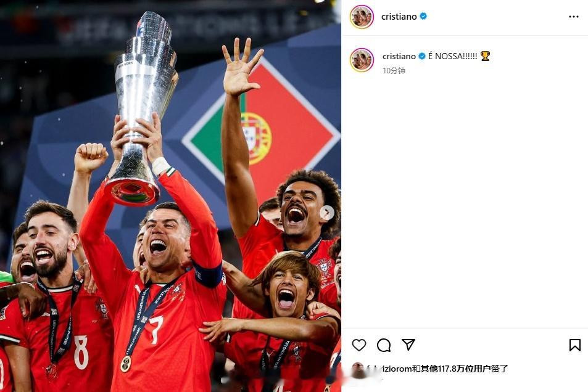This screenshot has height=392, width=588.
Task: Open cristiano's profile picture in header
Action: click(362, 17)
